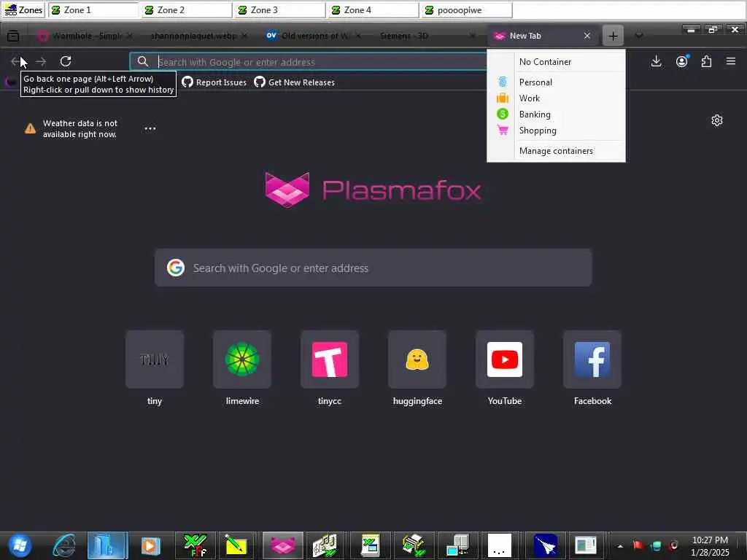Open the Report Issues bookmark
This screenshot has width=747, height=560.
point(214,82)
